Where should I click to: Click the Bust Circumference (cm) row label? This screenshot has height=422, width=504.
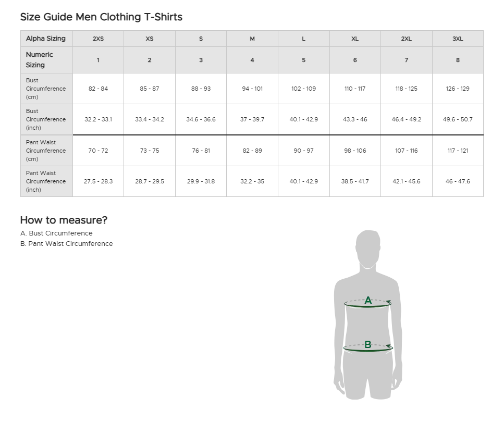[46, 89]
